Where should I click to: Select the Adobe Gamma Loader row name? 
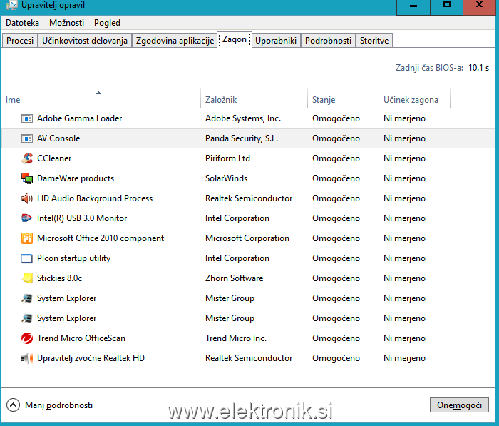(80, 118)
